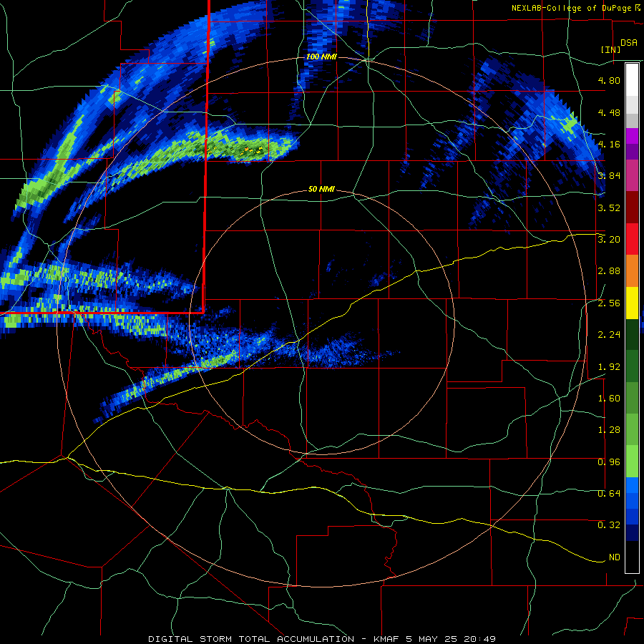Viewport: 644px width, 644px height.
Task: Pick the black ND legend swatch
Action: pos(632,557)
